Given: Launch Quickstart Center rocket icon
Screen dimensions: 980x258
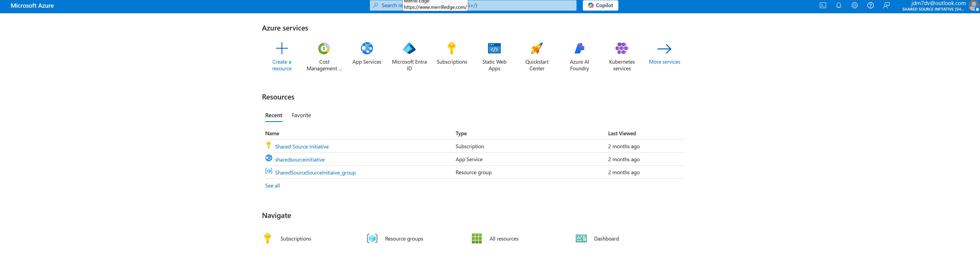Looking at the screenshot, I should 537,48.
